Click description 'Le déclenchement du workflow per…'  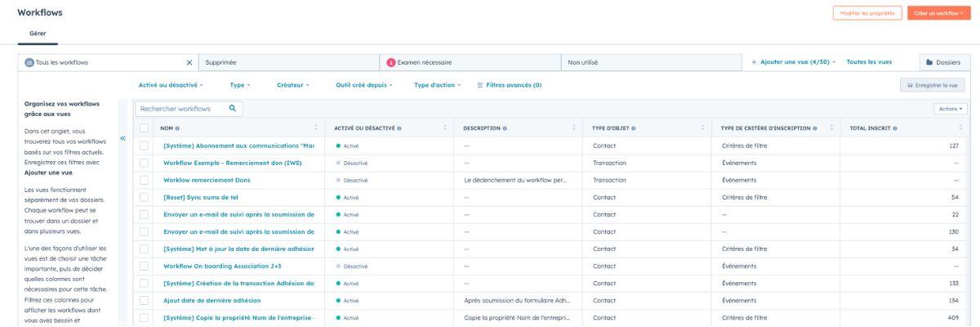point(514,180)
